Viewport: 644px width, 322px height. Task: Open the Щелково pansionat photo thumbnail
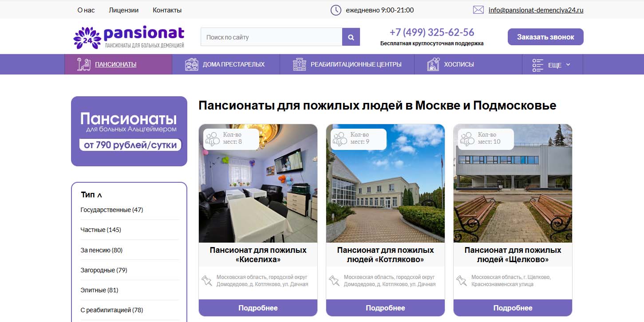513,183
